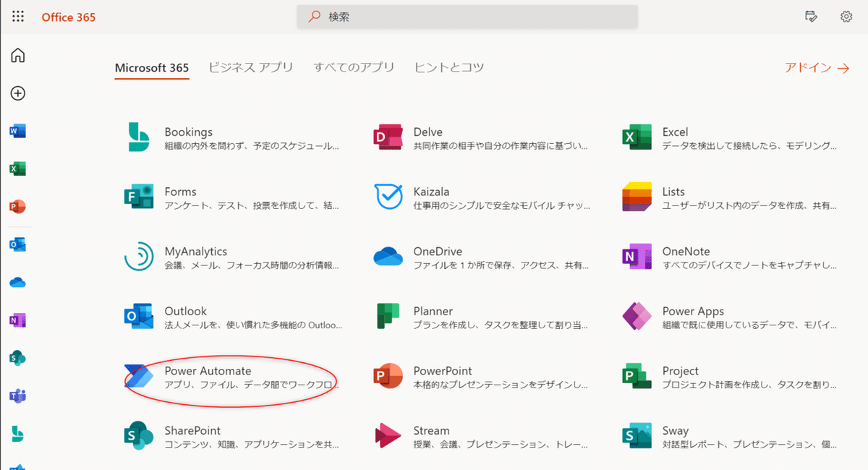Open the app launcher waffle icon
This screenshot has width=868, height=470.
click(x=17, y=17)
